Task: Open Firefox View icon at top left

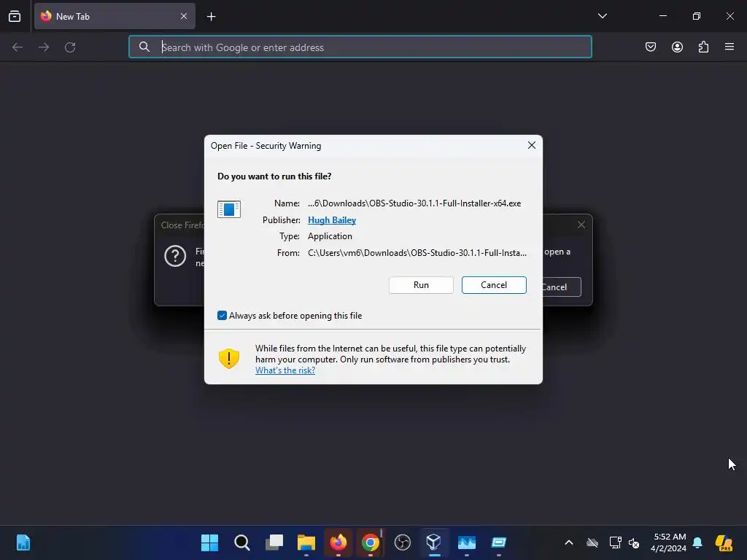Action: point(15,16)
